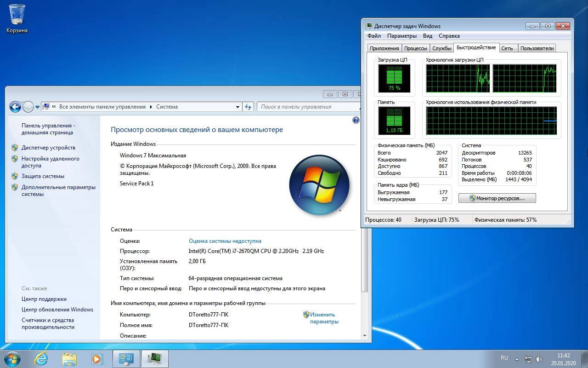This screenshot has width=588, height=368.
Task: Click the Система breadcrumb in address bar
Action: click(x=167, y=107)
